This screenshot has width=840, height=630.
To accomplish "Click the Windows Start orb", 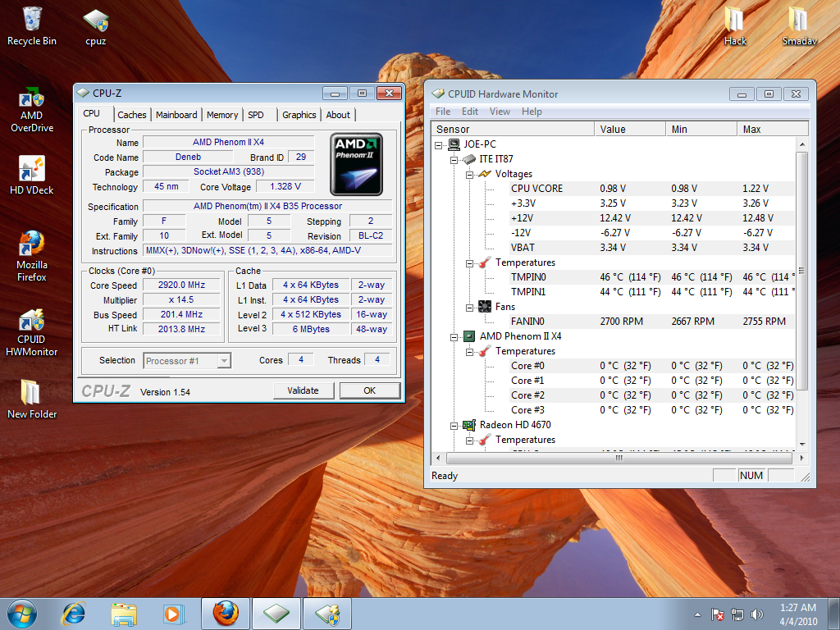I will click(x=21, y=613).
